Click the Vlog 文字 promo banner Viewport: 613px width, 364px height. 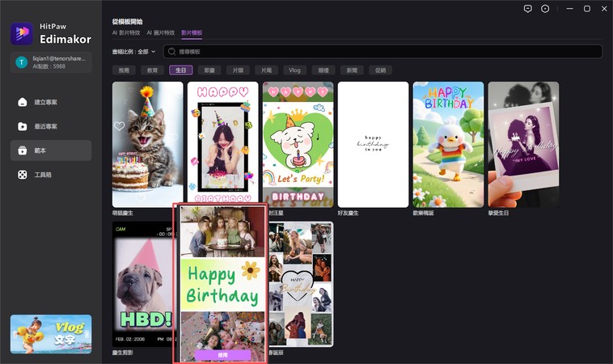(51, 334)
